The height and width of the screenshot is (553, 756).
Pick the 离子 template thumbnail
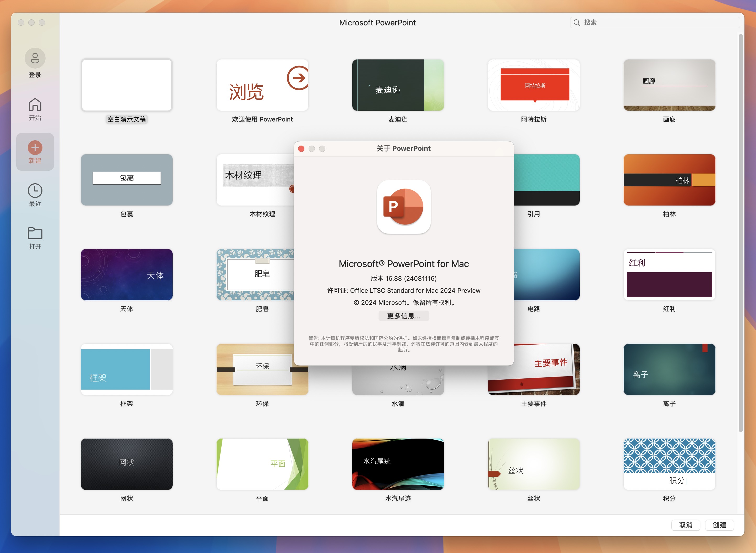tap(669, 369)
